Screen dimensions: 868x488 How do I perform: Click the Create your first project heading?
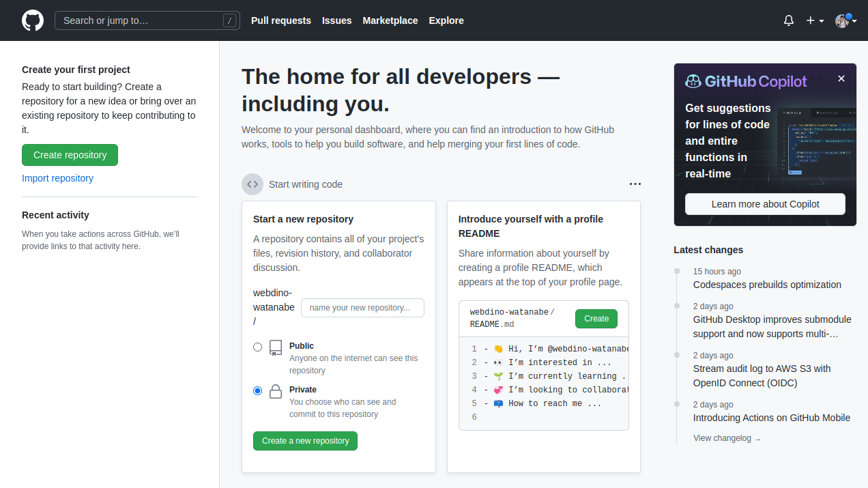(76, 70)
